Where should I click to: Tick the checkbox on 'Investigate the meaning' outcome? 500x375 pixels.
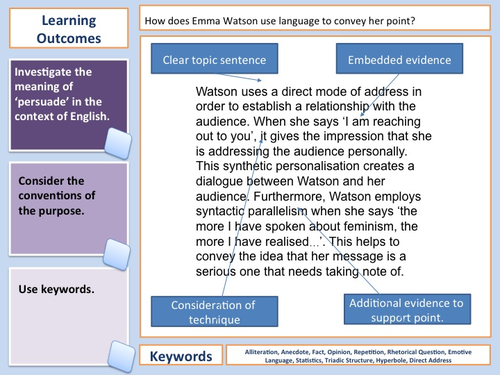pyautogui.click(x=118, y=143)
